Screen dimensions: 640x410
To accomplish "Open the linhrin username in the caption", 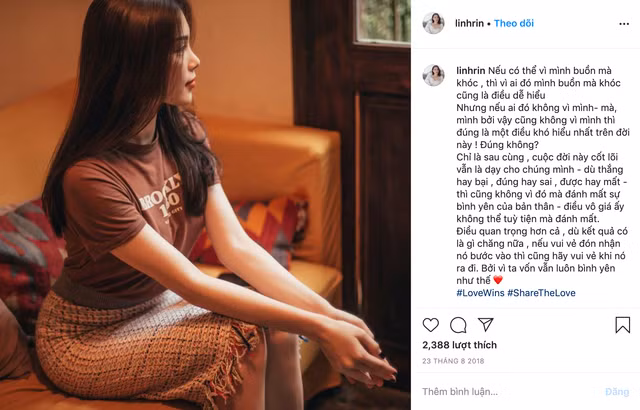I will [x=471, y=71].
